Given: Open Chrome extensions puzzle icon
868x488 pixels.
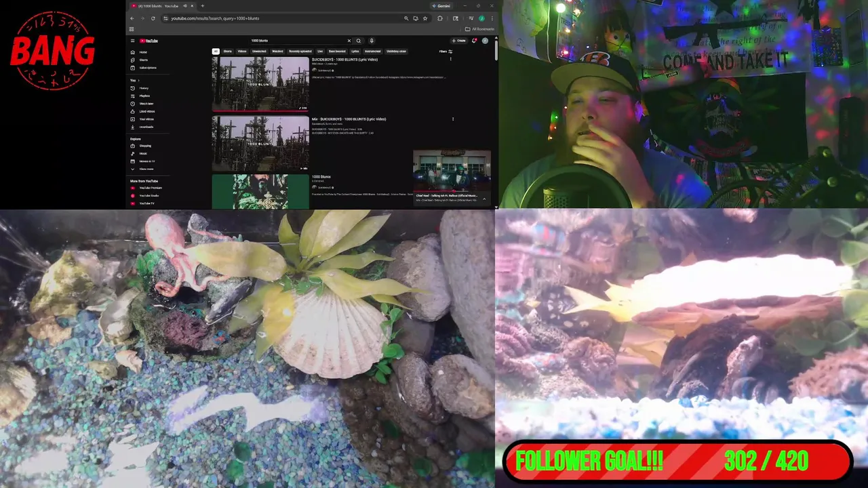Looking at the screenshot, I should 440,18.
